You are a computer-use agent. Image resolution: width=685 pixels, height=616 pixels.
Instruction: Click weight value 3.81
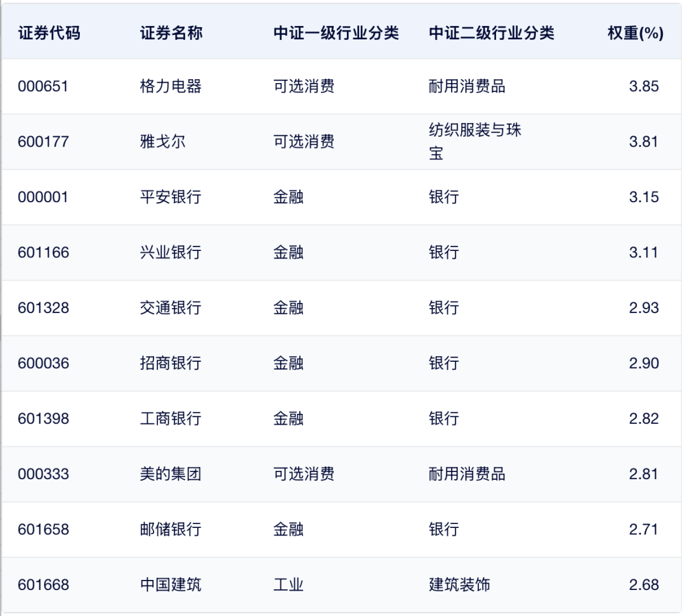pos(643,141)
